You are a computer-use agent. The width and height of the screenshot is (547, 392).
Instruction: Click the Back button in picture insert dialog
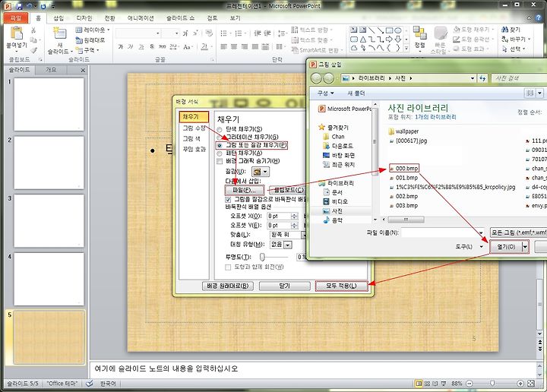316,78
